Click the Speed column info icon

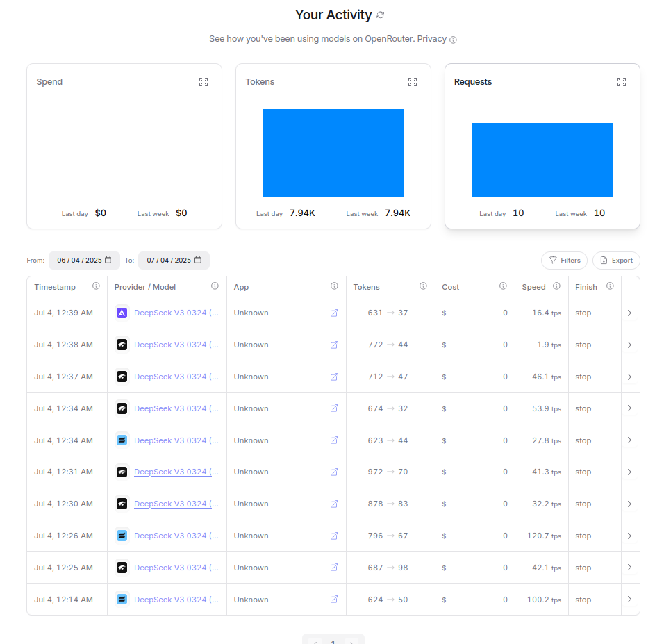coord(557,286)
